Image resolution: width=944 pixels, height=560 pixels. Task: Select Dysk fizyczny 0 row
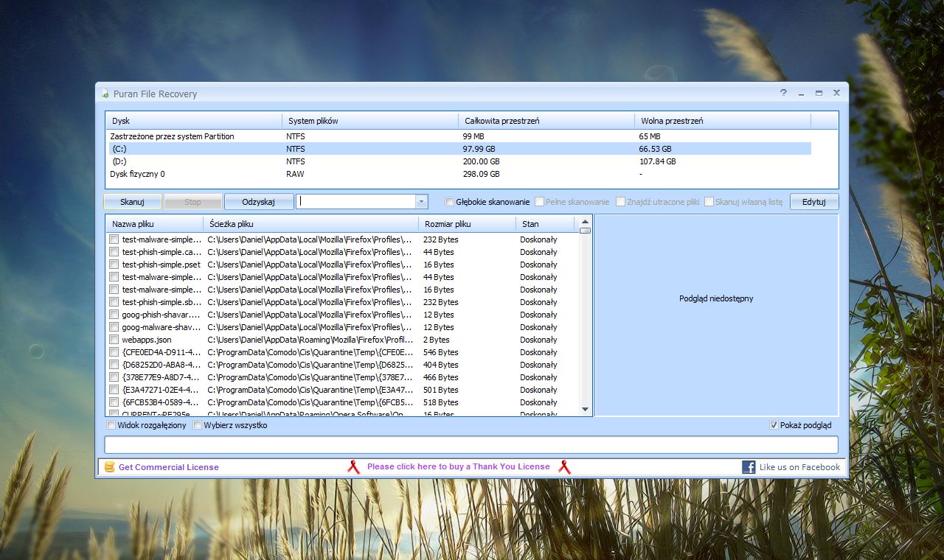tap(459, 174)
